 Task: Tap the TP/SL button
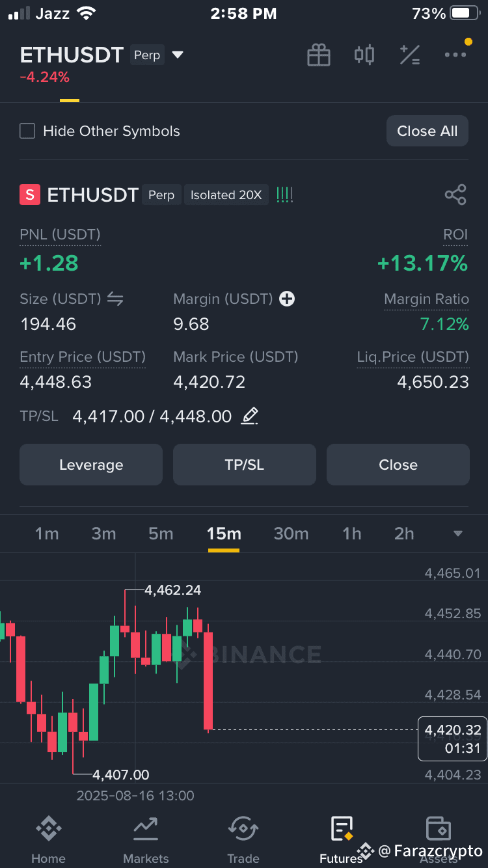click(x=245, y=465)
